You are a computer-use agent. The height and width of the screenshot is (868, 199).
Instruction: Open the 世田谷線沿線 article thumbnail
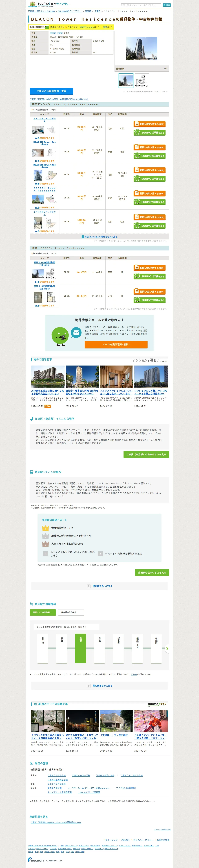tap(48, 721)
